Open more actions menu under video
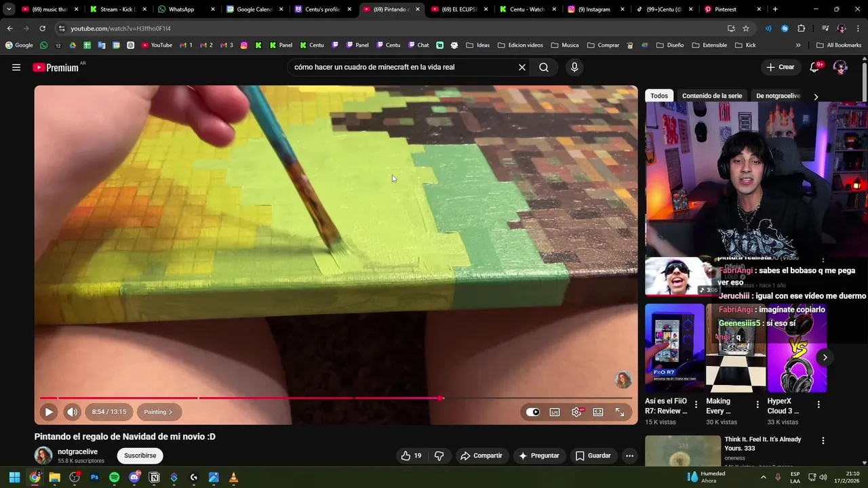 [x=629, y=455]
